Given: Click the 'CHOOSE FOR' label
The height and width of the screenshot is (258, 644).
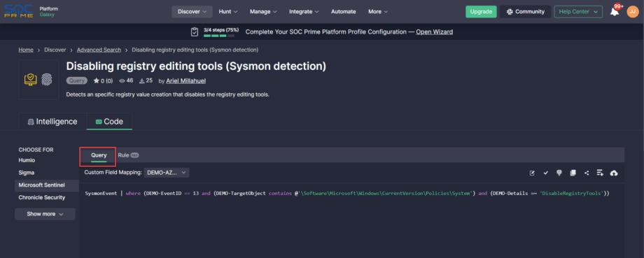Looking at the screenshot, I should 36,150.
